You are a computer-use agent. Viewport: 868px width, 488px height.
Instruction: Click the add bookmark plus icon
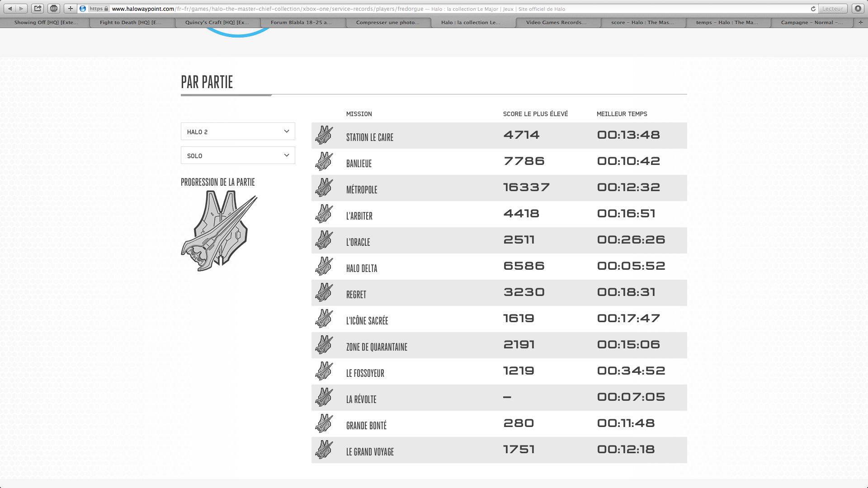(70, 9)
